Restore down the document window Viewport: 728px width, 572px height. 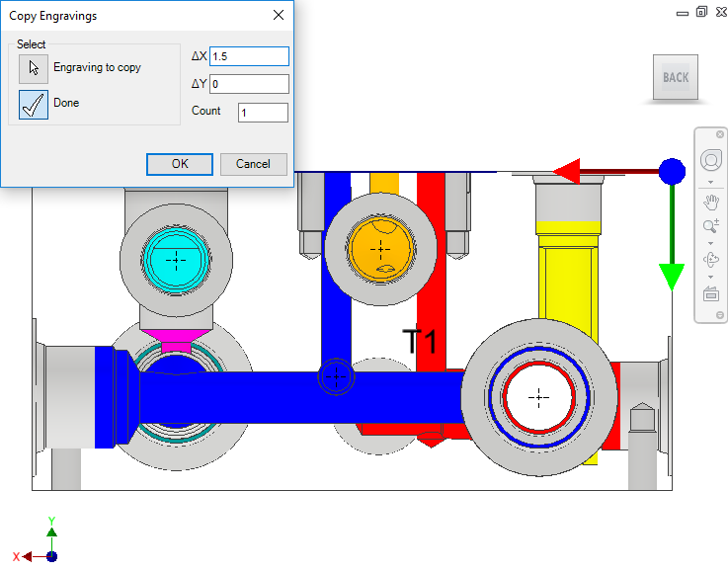pyautogui.click(x=701, y=12)
